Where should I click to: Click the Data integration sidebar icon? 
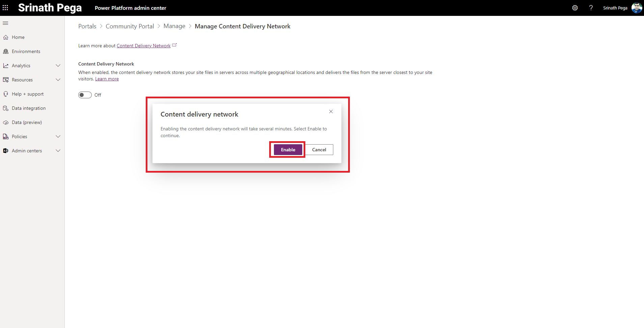6,108
